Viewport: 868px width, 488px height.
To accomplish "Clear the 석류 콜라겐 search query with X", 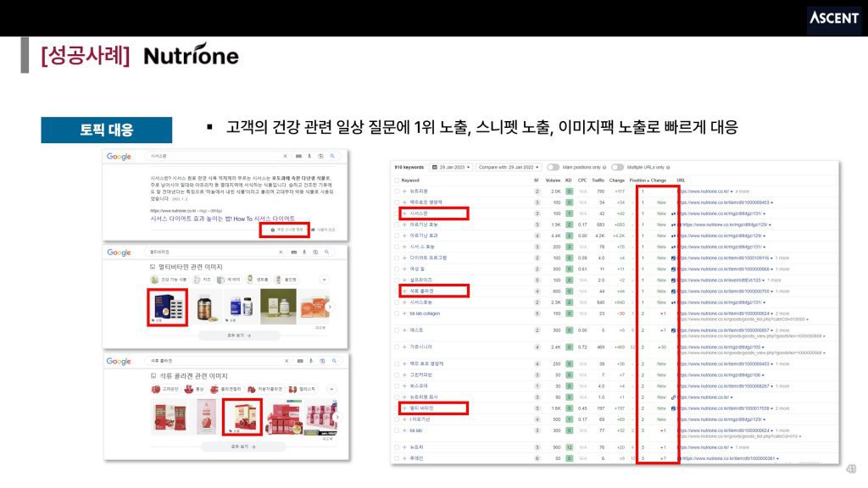I will pyautogui.click(x=287, y=361).
